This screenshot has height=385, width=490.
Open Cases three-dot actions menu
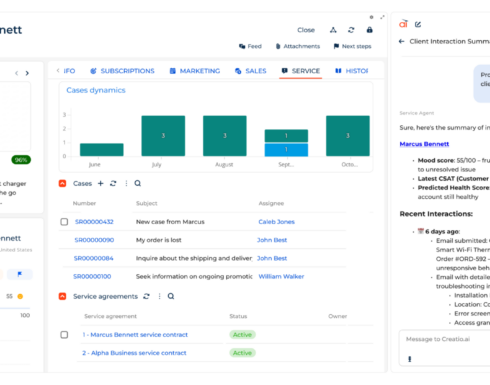[126, 183]
